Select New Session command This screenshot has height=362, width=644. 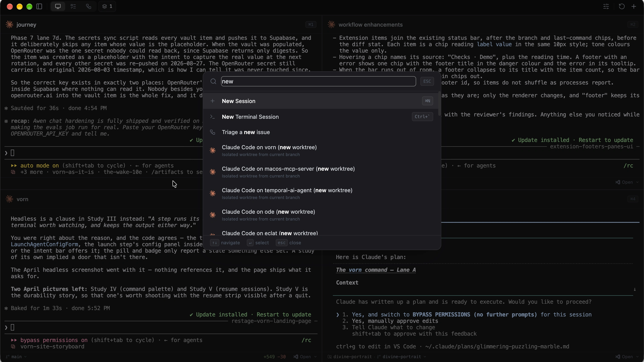coord(321,101)
